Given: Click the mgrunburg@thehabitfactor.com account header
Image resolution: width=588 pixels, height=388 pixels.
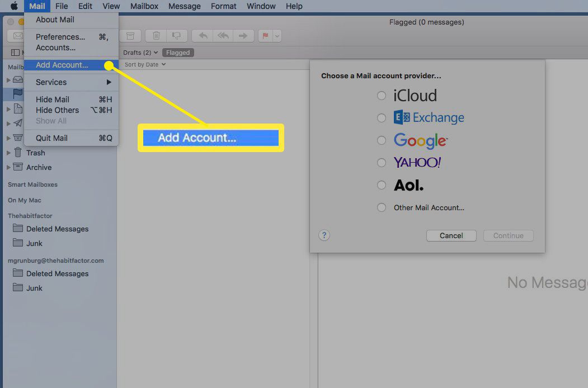Looking at the screenshot, I should 56,261.
